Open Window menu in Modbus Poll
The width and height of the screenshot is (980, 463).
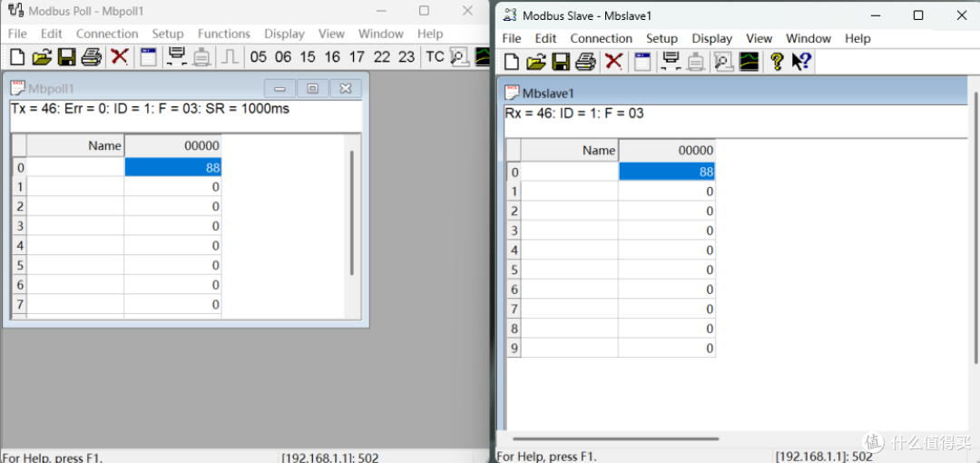pyautogui.click(x=380, y=34)
